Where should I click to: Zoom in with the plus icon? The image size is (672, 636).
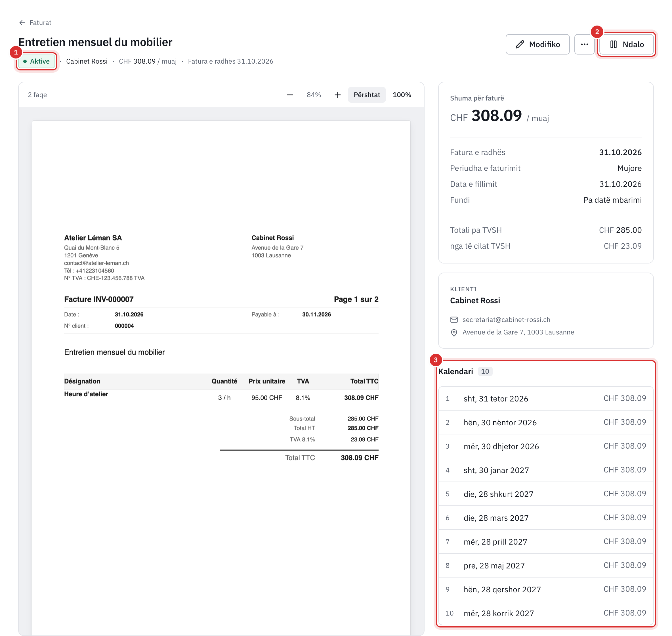pos(337,95)
